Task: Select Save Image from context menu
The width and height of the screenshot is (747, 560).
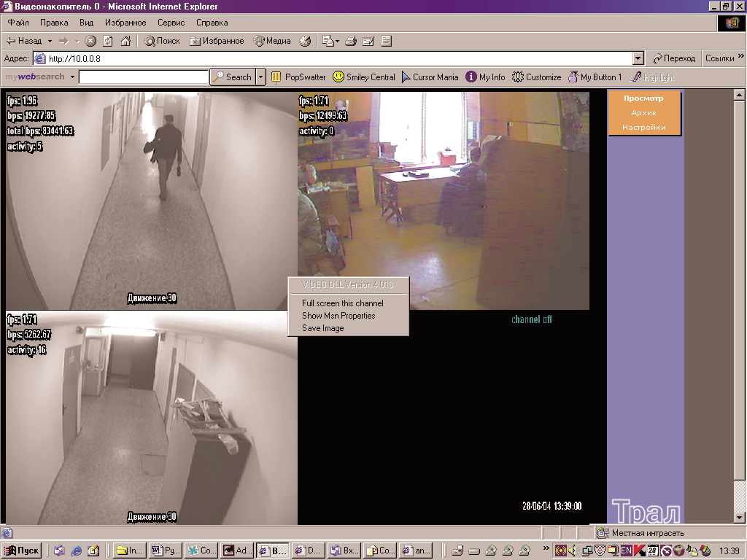Action: (x=322, y=328)
